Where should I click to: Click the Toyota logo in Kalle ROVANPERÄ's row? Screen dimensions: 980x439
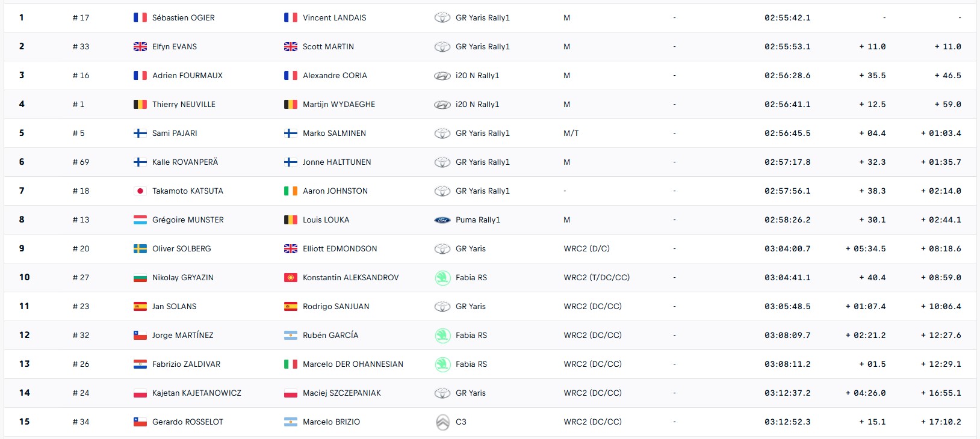[442, 162]
